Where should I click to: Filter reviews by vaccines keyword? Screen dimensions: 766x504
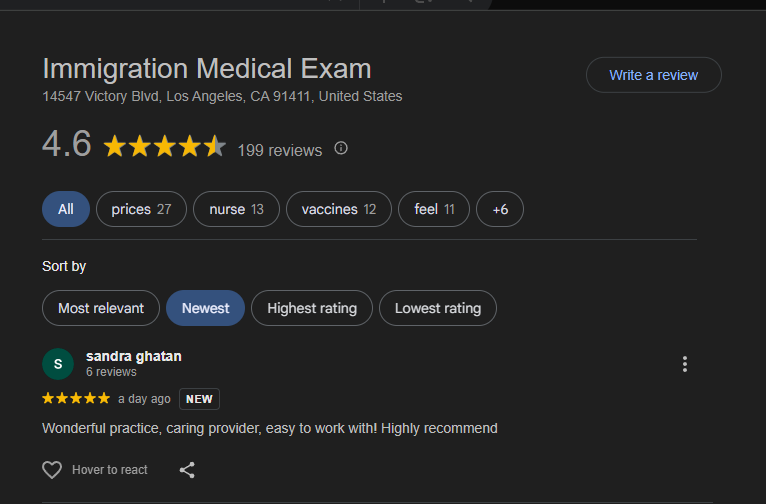pos(339,209)
